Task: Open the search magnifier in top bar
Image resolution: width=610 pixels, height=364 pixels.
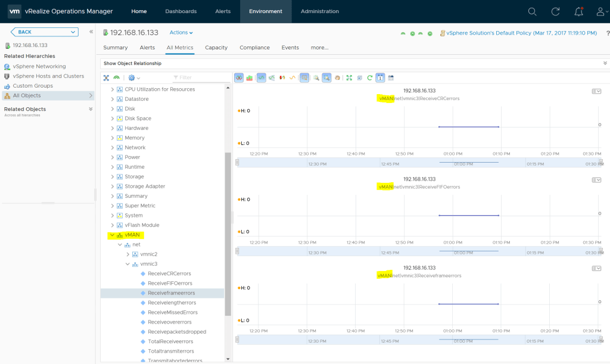Action: pyautogui.click(x=532, y=12)
